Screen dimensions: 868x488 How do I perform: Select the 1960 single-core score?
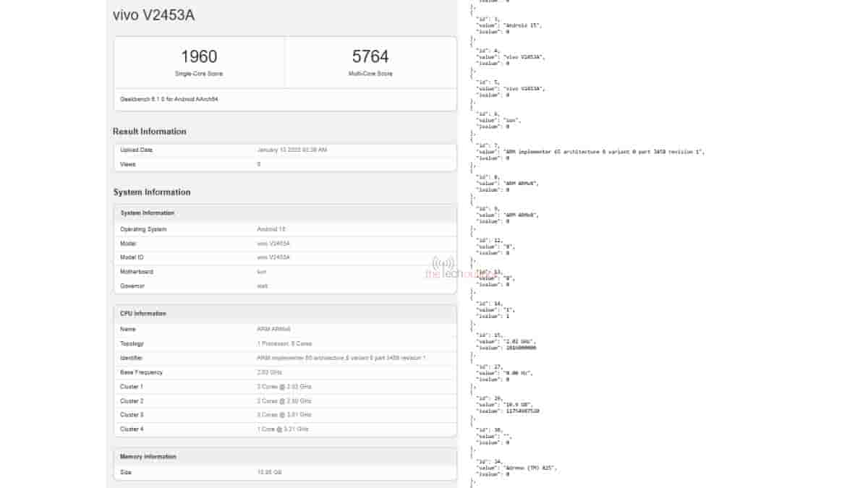click(199, 57)
